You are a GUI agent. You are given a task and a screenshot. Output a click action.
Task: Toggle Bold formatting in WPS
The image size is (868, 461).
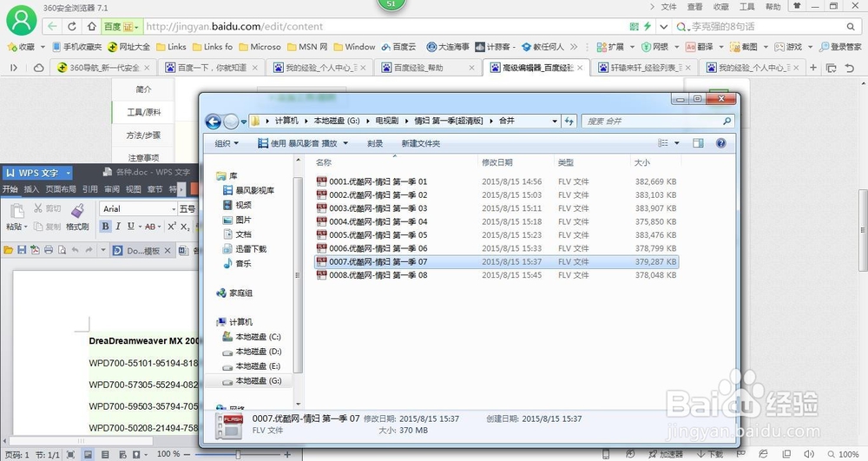tap(105, 227)
